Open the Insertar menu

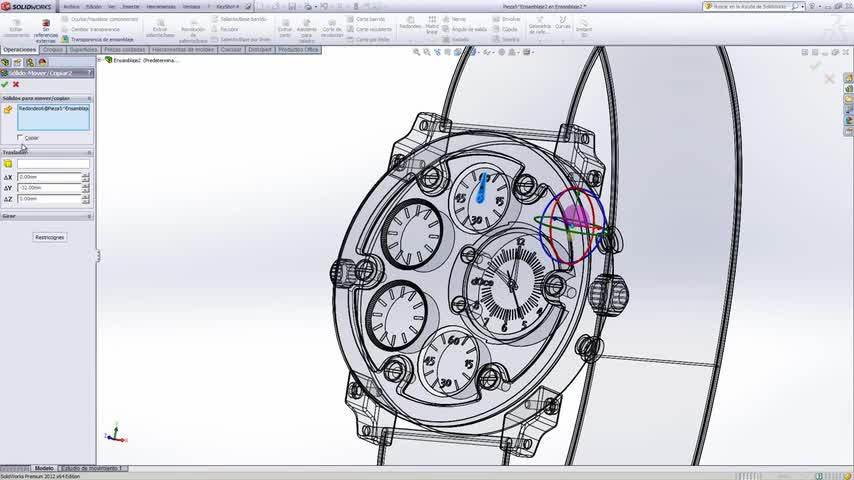coord(131,7)
